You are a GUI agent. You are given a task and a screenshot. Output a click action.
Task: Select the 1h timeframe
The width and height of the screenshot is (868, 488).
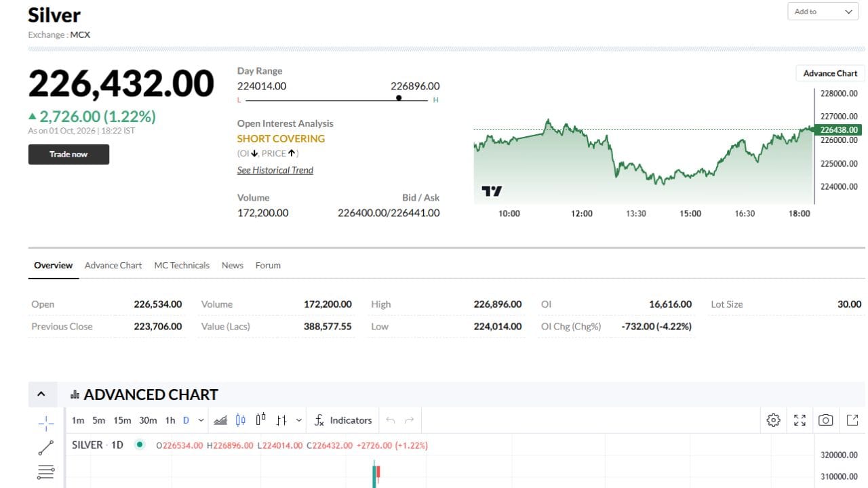170,420
